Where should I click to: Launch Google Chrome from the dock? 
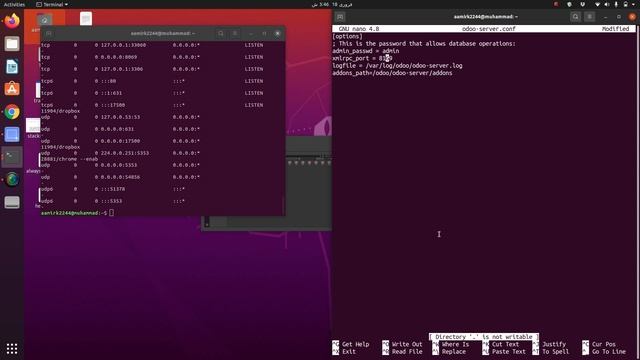point(12,111)
